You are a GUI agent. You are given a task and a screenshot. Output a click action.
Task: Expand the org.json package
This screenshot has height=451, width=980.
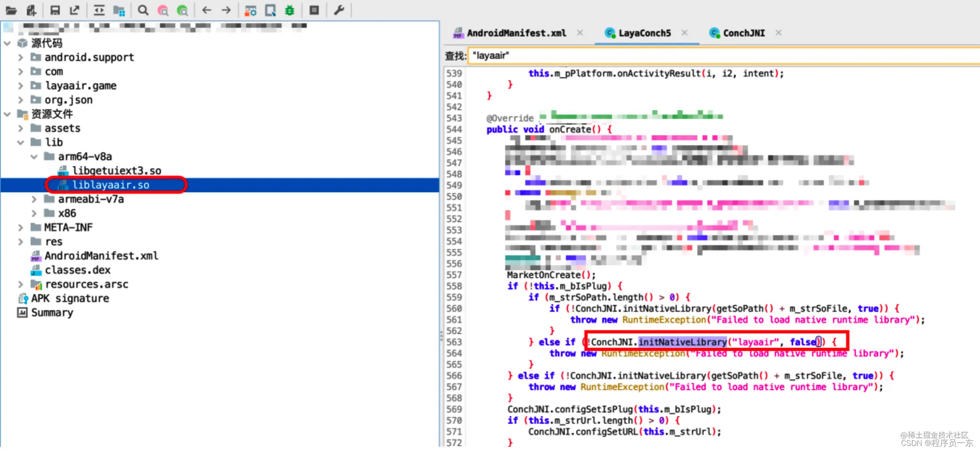21,100
